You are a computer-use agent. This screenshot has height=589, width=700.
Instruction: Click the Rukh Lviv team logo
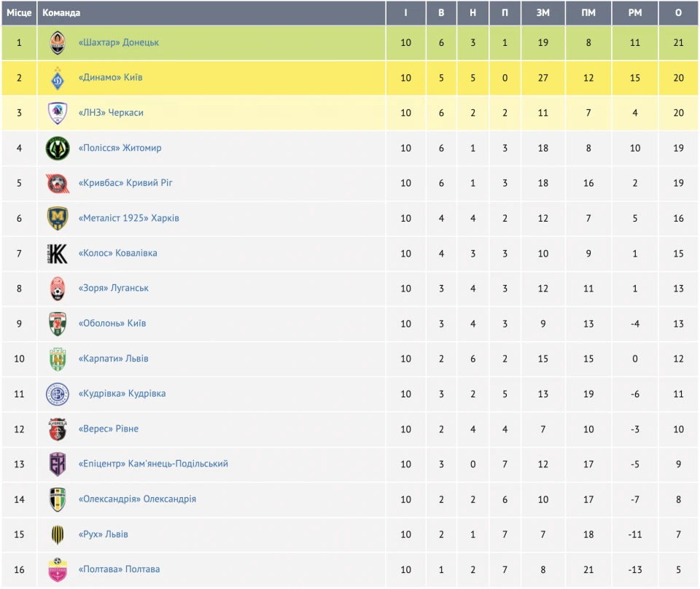point(58,534)
